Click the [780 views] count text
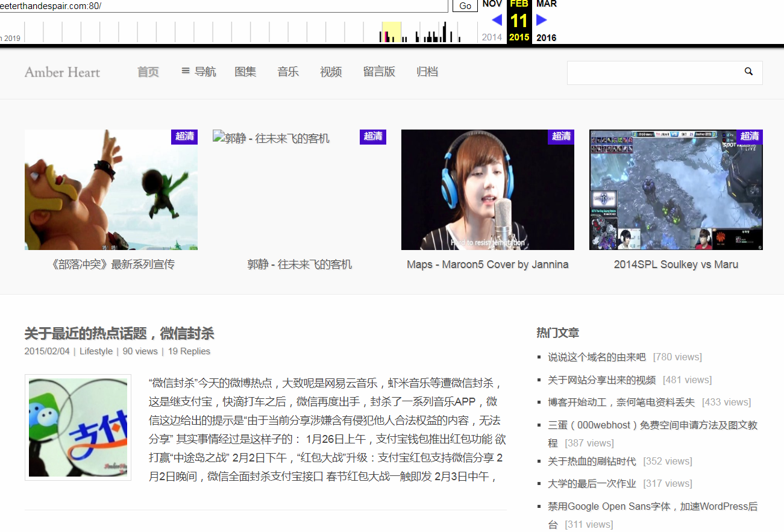 click(677, 357)
